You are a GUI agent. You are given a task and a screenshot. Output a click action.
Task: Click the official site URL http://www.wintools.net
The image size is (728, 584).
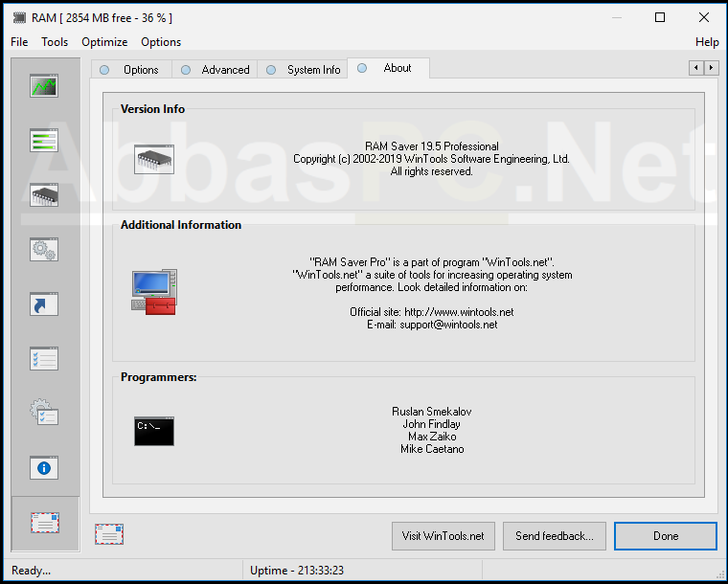point(459,312)
